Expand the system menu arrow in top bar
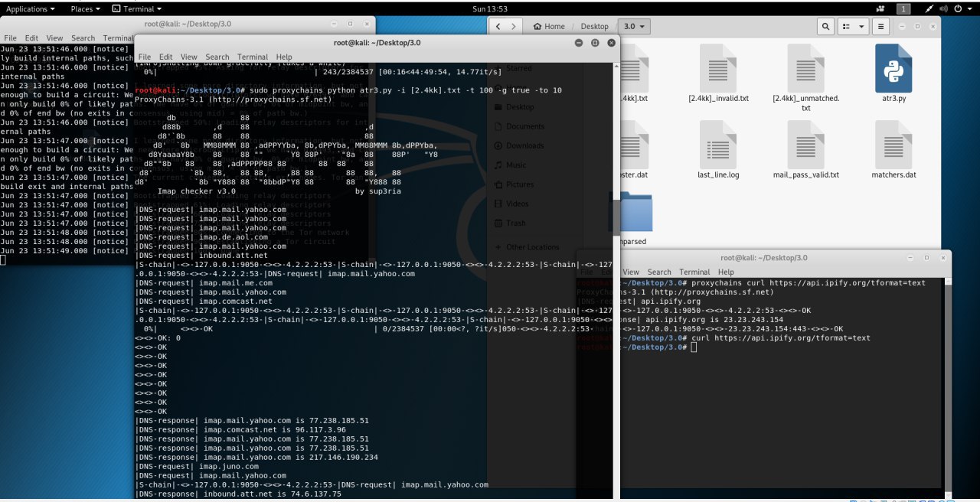Screen dimensions: 980x502 coord(970,8)
